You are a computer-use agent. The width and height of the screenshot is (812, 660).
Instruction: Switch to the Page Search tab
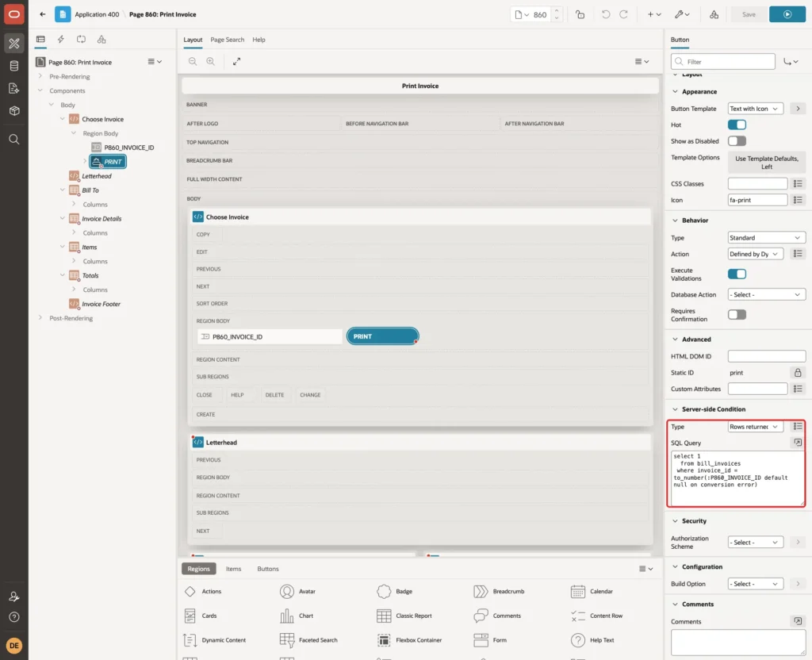click(x=227, y=40)
